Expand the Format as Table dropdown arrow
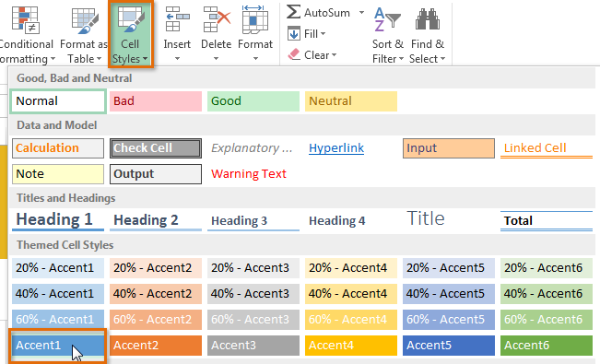Viewport: 600px width, 364px height. (100, 59)
